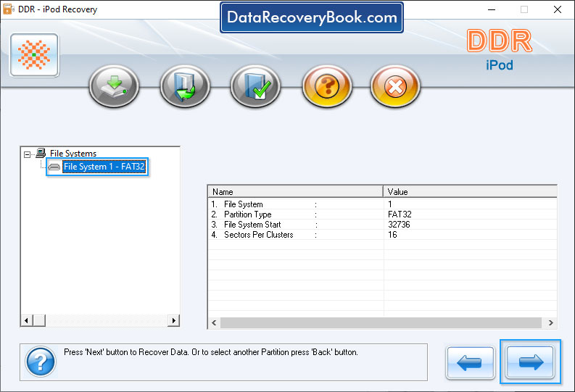
Task: Click the book with checkmark icon
Action: [x=255, y=86]
